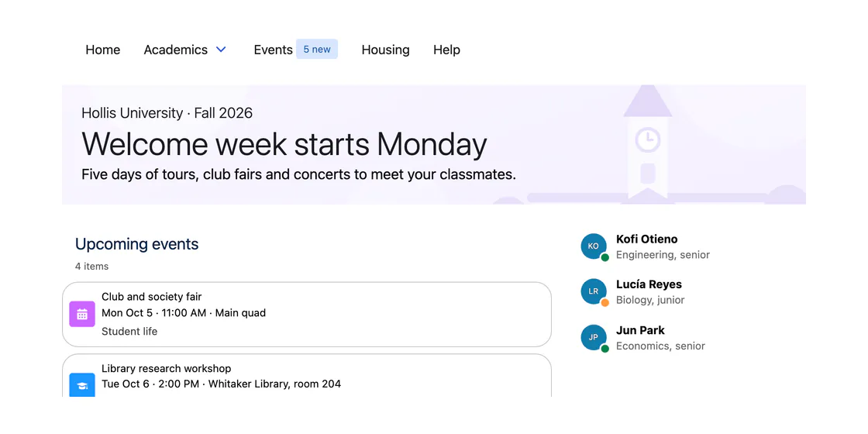Click the blue graduation cap workshop icon
Viewport: 868px width, 434px height.
click(x=82, y=385)
